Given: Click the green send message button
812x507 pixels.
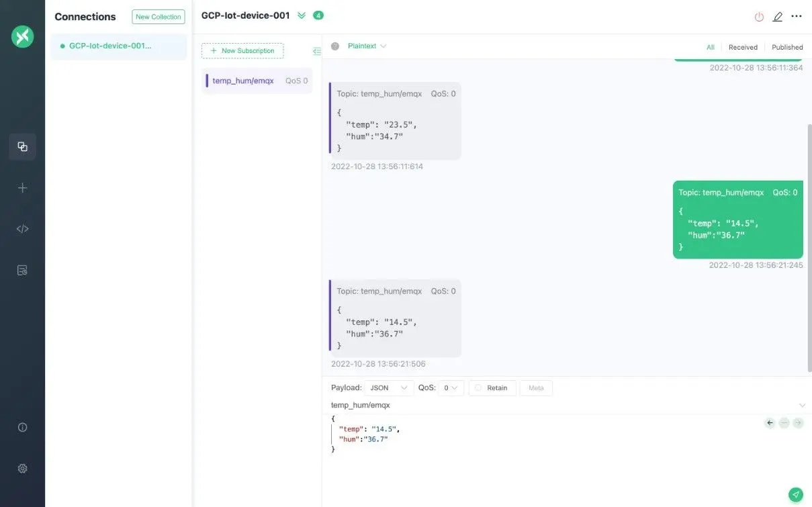Looking at the screenshot, I should click(796, 494).
